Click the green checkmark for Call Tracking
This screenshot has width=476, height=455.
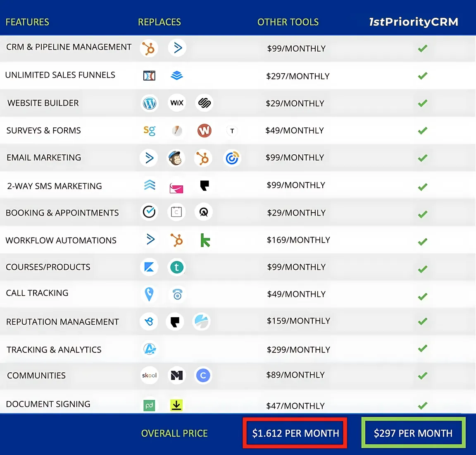tap(423, 296)
